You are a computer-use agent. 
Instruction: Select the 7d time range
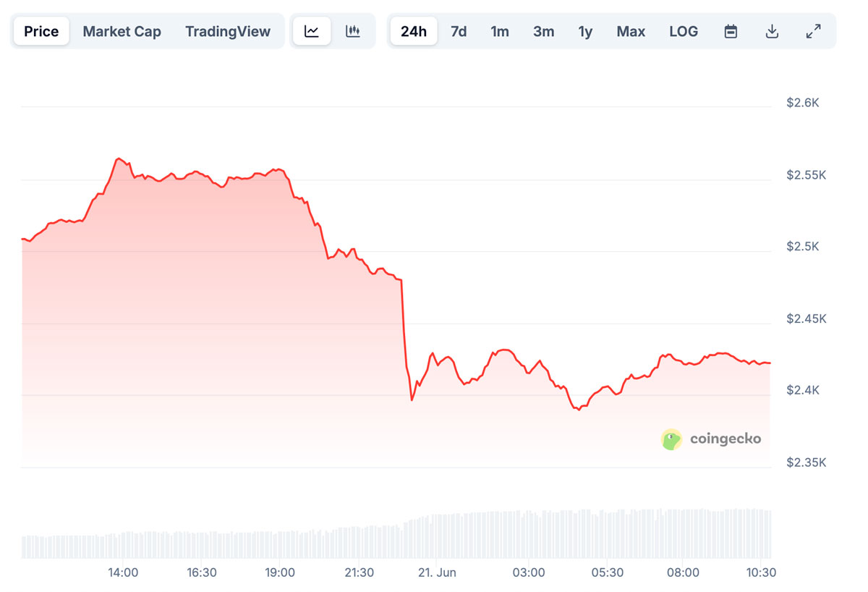point(459,31)
